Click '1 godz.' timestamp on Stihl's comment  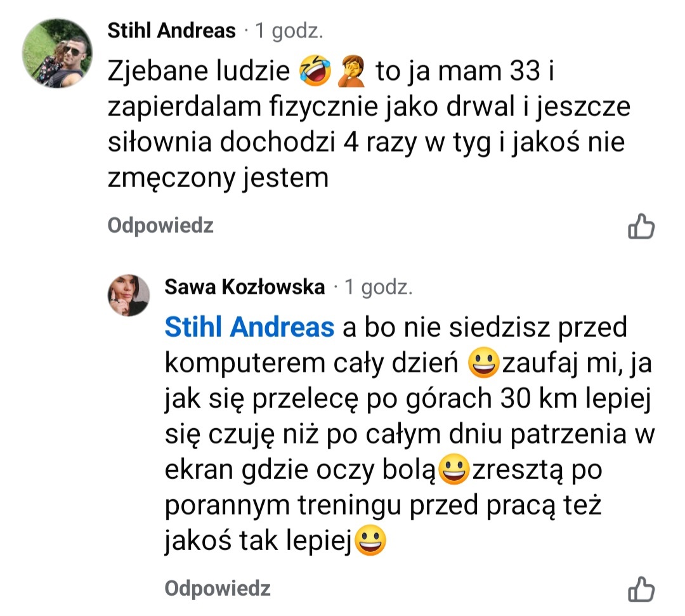(289, 30)
